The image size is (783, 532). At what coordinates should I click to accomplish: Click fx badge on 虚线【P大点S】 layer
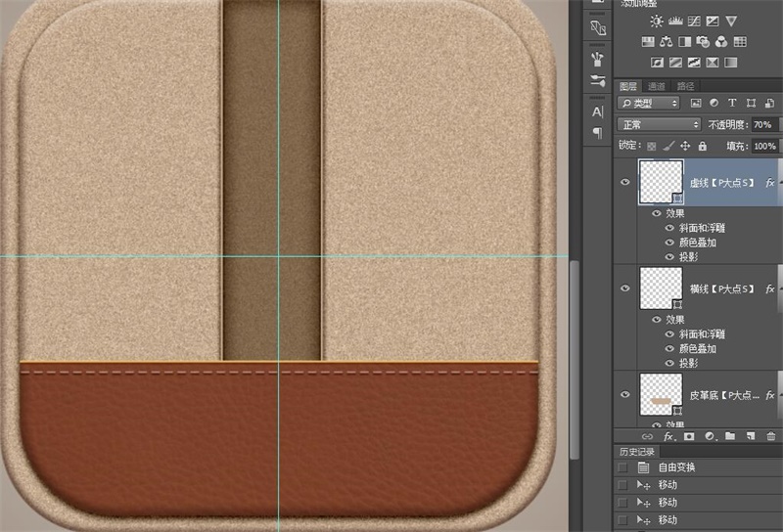coord(770,183)
